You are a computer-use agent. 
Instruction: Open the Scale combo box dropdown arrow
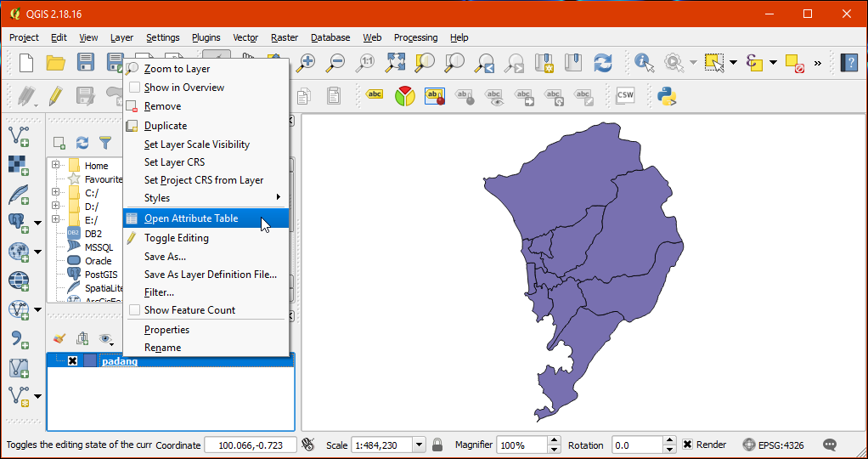coord(419,445)
